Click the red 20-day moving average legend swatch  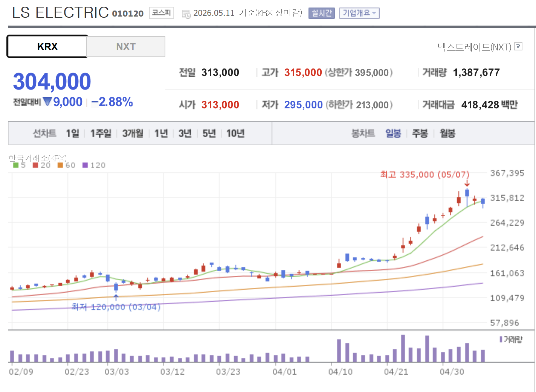coord(35,165)
